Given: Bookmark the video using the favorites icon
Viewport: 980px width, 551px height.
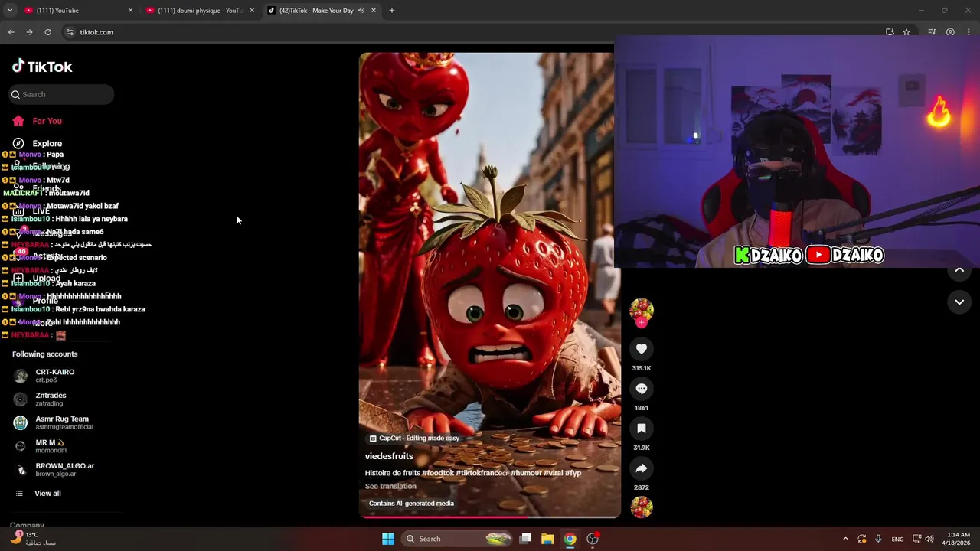Looking at the screenshot, I should click(642, 429).
